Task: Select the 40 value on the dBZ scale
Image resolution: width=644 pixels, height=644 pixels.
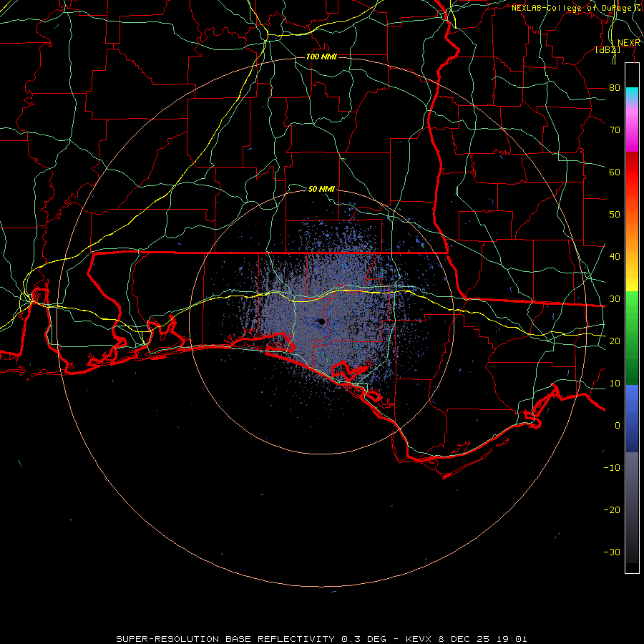Action: click(615, 256)
